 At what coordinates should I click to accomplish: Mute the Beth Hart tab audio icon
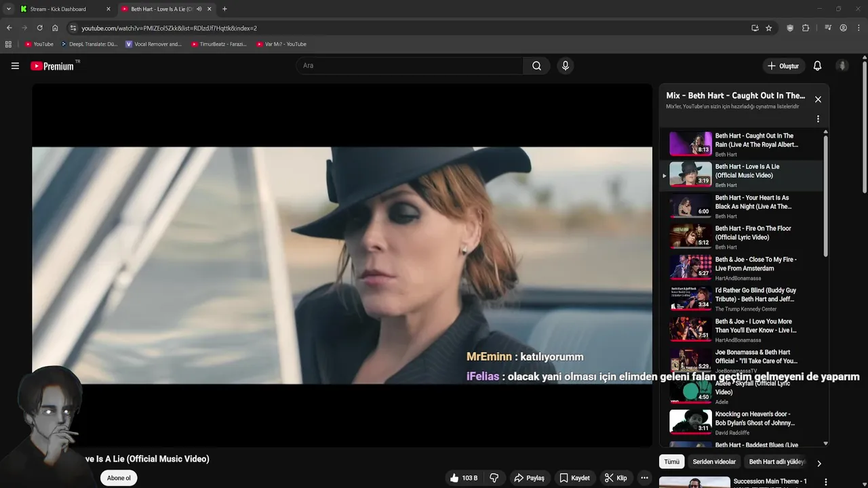(x=199, y=9)
